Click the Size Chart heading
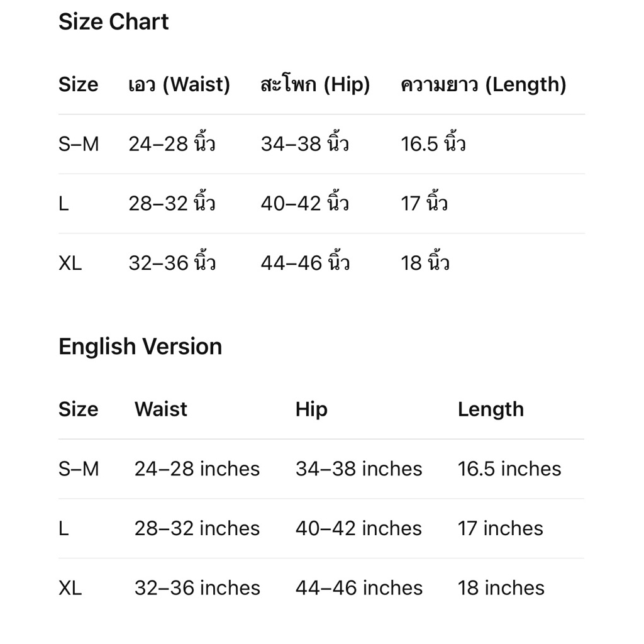Image resolution: width=644 pixels, height=644 pixels. pyautogui.click(x=113, y=22)
